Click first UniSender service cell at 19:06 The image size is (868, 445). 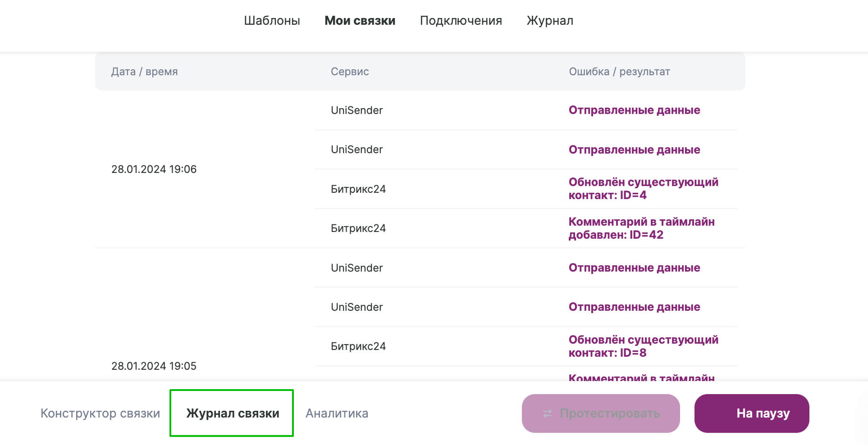pos(356,110)
